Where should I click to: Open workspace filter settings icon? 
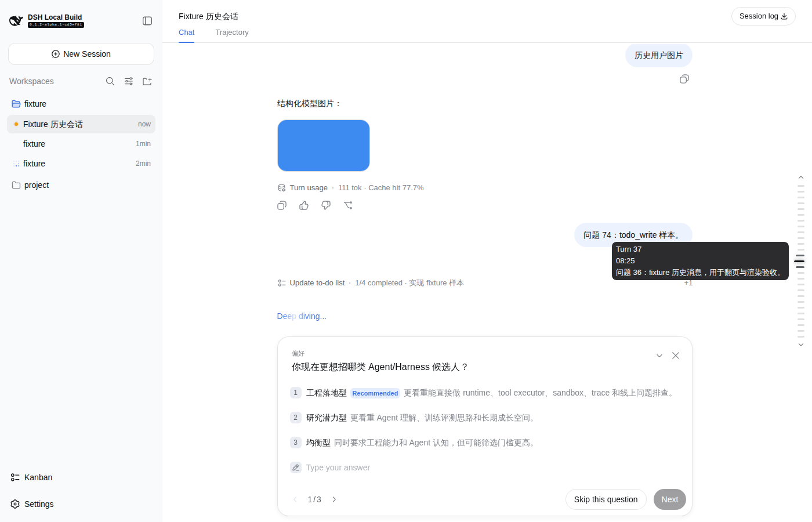click(x=129, y=81)
